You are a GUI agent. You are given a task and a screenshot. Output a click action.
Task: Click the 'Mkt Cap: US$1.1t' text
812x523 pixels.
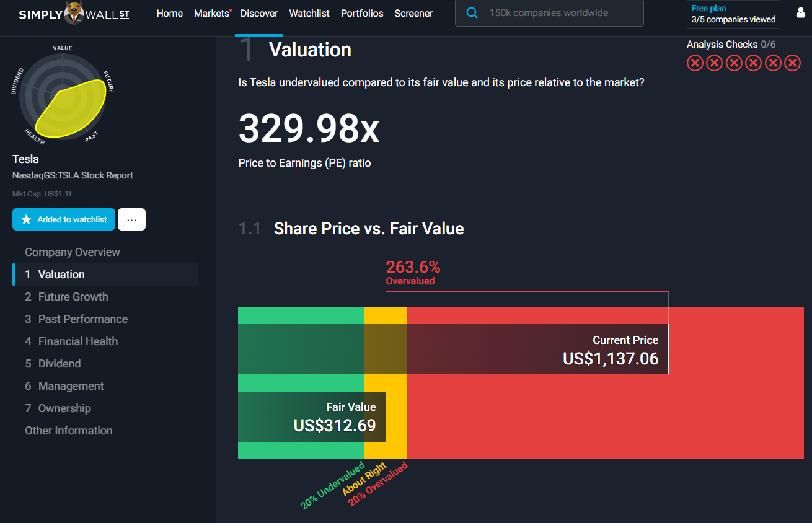pos(42,194)
